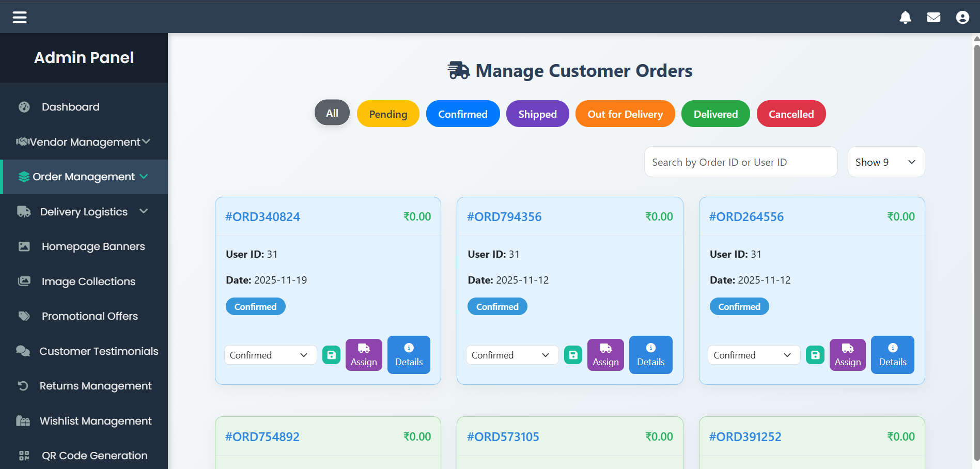
Task: Open the notifications bell
Action: pyautogui.click(x=905, y=18)
